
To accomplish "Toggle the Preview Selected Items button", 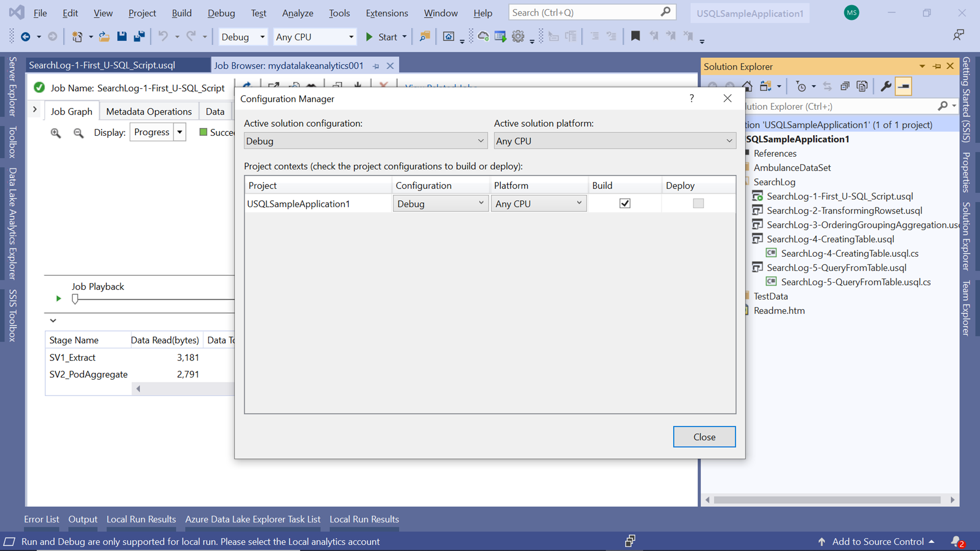I will click(903, 86).
